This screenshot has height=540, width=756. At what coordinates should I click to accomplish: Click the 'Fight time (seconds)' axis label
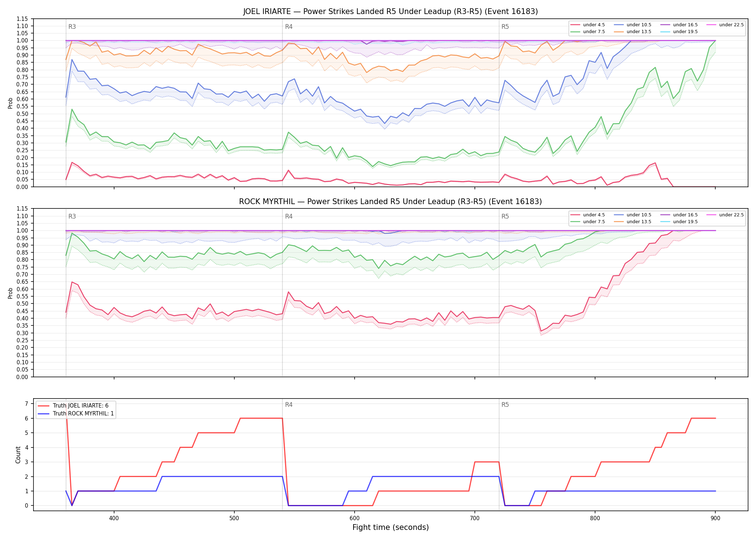point(391,527)
